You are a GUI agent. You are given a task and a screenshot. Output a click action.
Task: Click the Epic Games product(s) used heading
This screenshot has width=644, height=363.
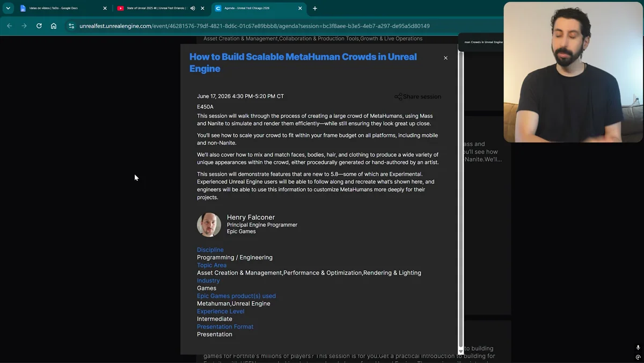point(236,296)
